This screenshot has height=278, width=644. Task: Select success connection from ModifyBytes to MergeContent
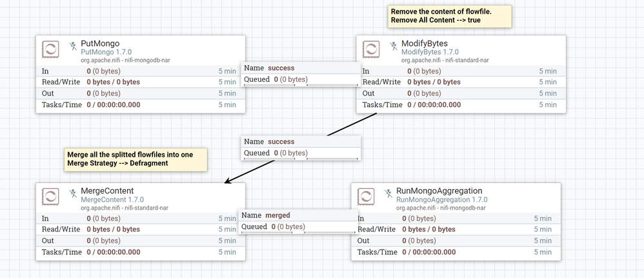pyautogui.click(x=301, y=147)
